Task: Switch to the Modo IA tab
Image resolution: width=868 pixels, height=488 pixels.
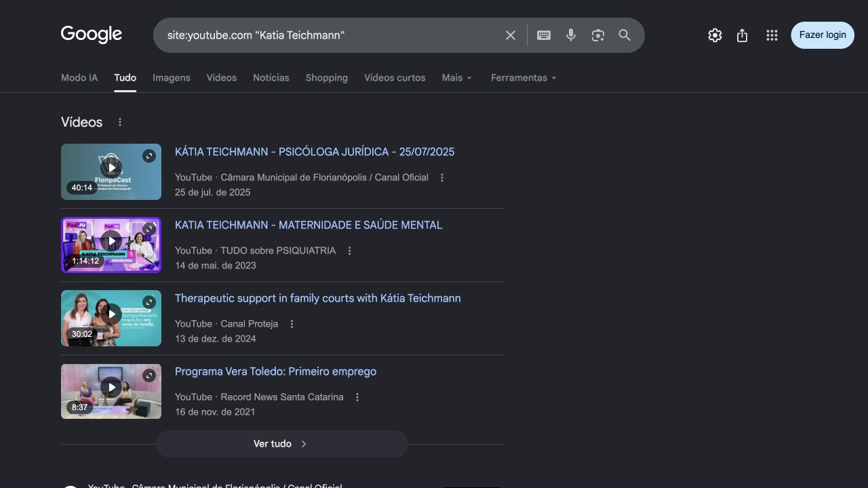Action: (79, 78)
